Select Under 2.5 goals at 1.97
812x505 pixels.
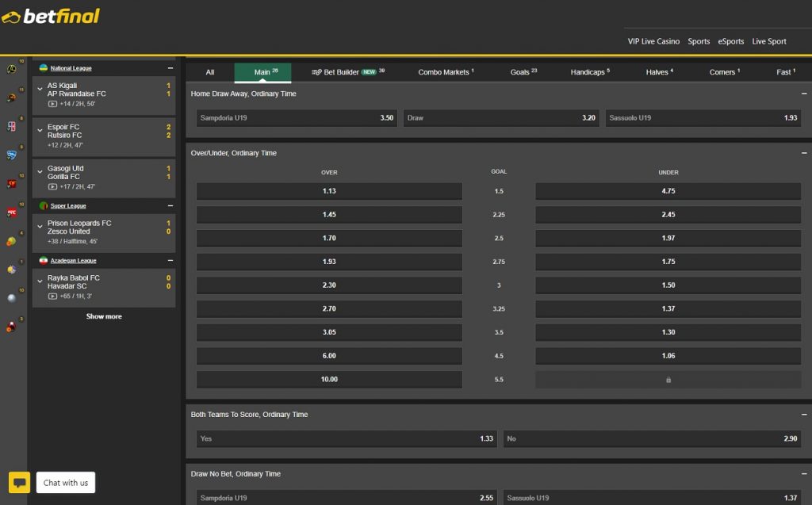[668, 239]
